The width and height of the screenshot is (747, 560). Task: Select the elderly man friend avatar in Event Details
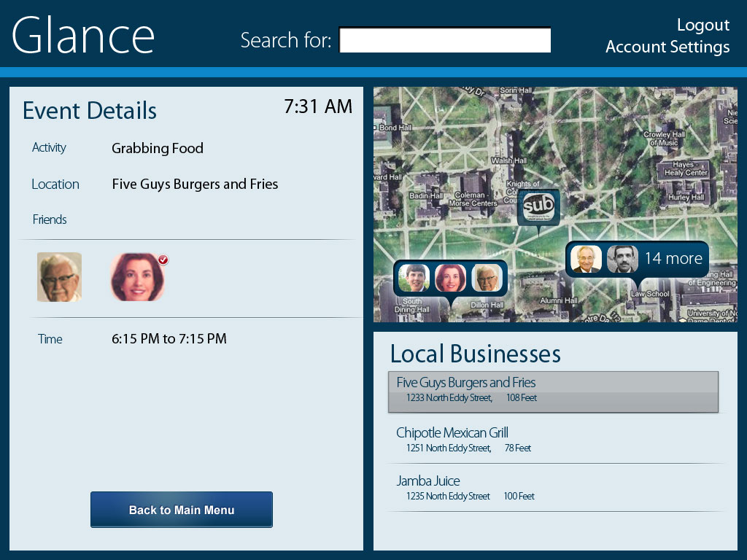(x=59, y=277)
